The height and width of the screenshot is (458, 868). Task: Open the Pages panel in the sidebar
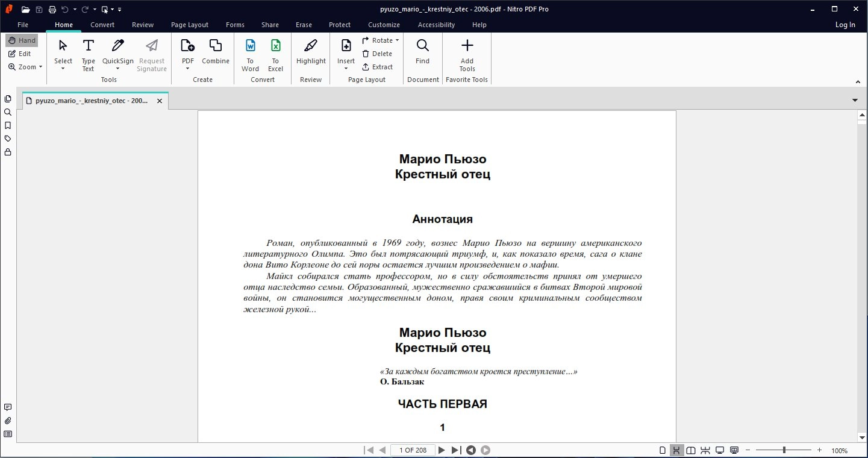coord(8,99)
